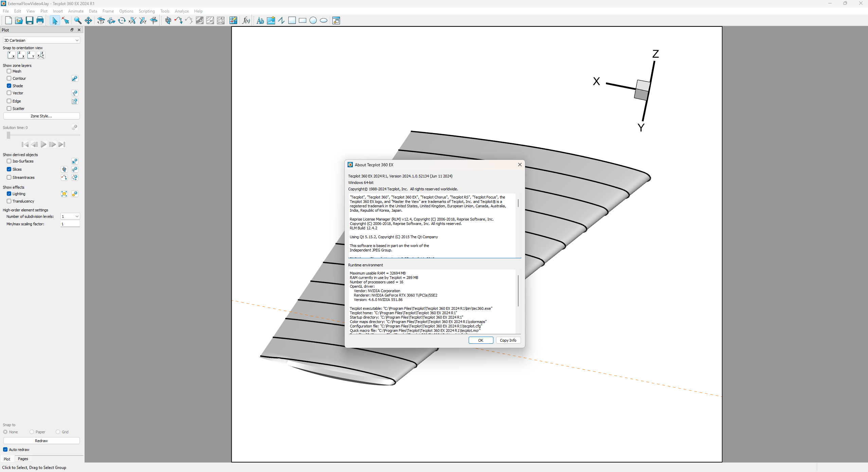Image resolution: width=868 pixels, height=472 pixels.
Task: Pick the remove contour level tool
Action: pos(210,20)
